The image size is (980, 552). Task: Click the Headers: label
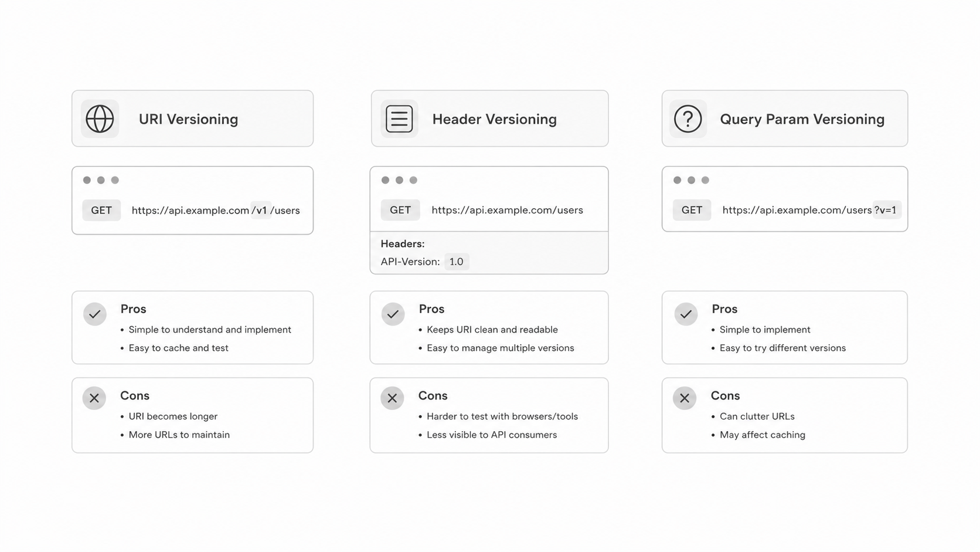tap(403, 243)
